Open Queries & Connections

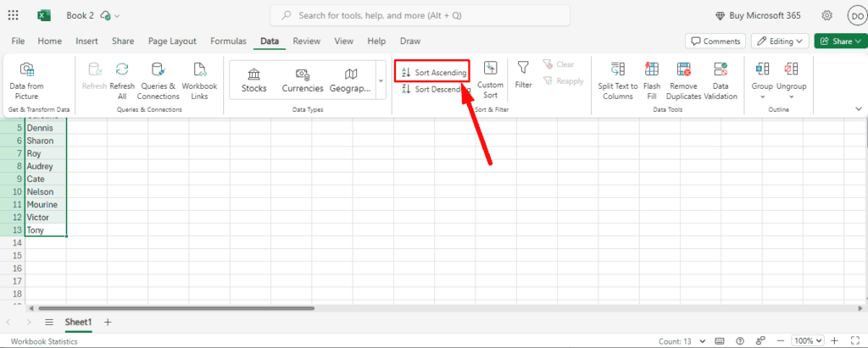(159, 80)
